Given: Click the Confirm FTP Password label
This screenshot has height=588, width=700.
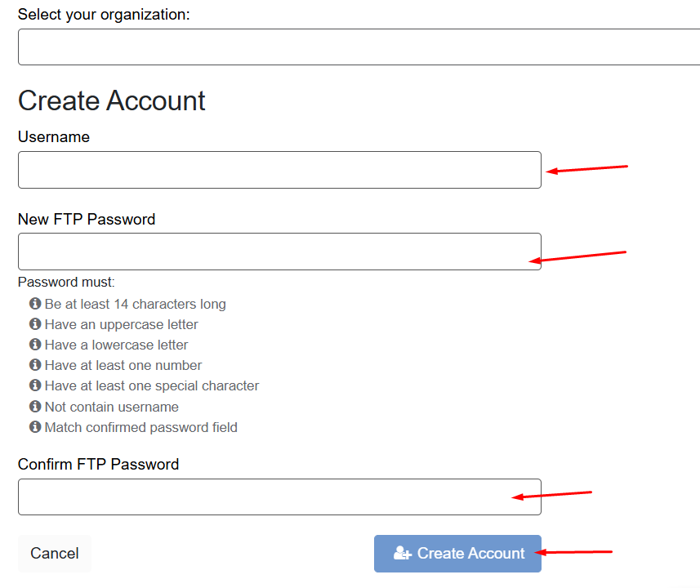Looking at the screenshot, I should (x=98, y=465).
